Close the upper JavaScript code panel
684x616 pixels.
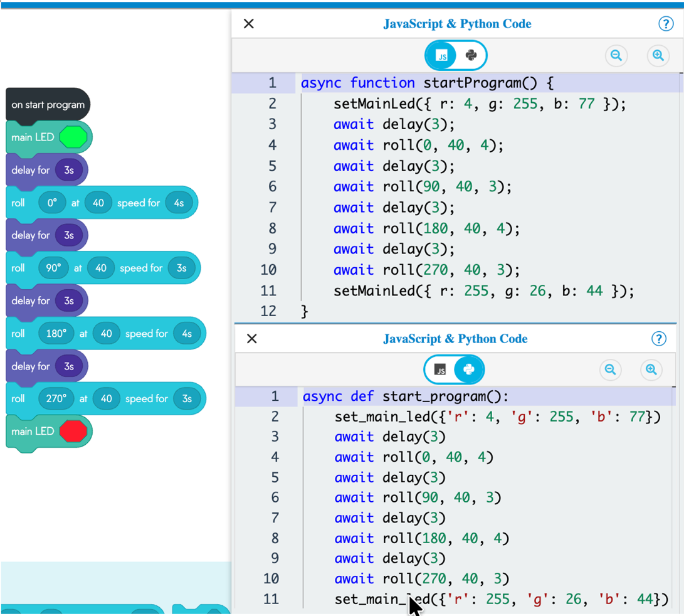point(249,24)
